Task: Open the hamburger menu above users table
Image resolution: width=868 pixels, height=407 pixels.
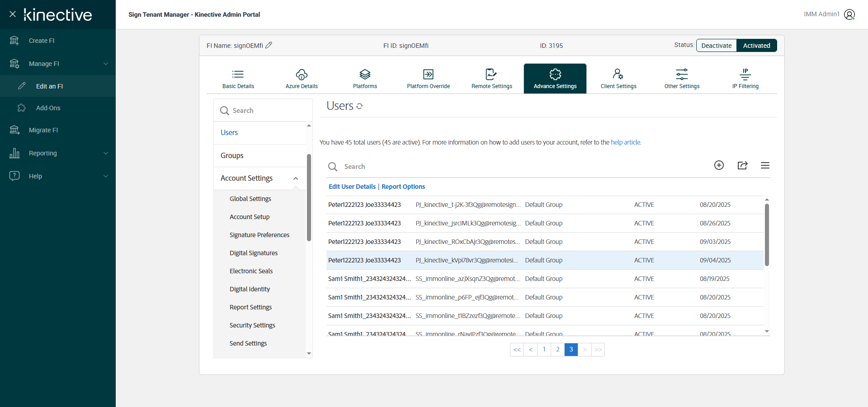Action: click(x=765, y=165)
